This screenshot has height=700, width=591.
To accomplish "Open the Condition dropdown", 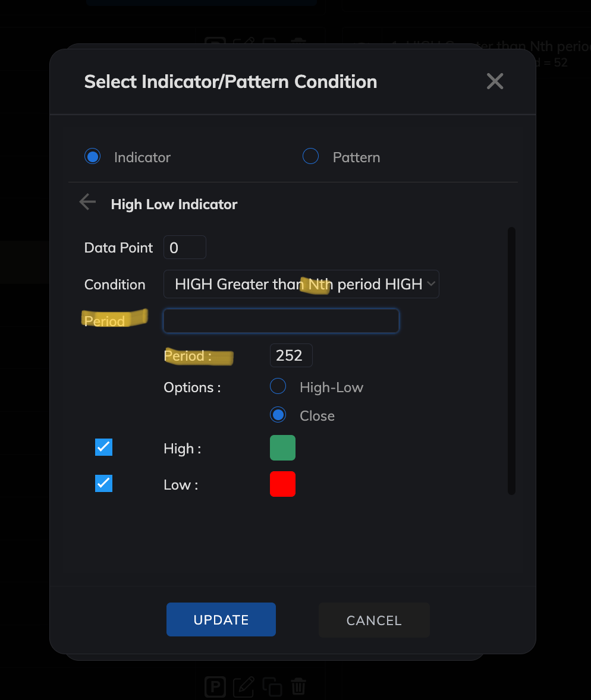I will pyautogui.click(x=301, y=284).
